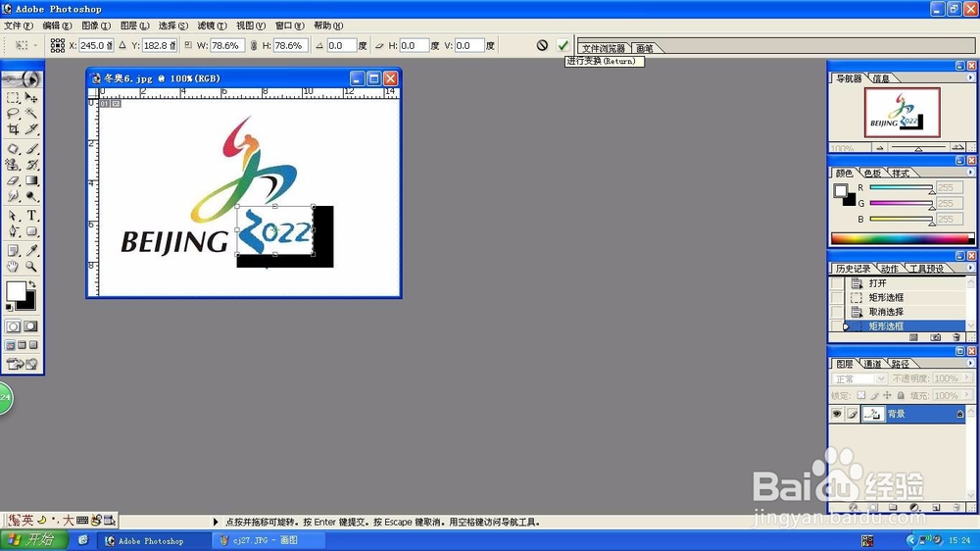Screen dimensions: 980x551
Task: Open the Navigator panel flyout menu arrow
Action: pyautogui.click(x=970, y=77)
